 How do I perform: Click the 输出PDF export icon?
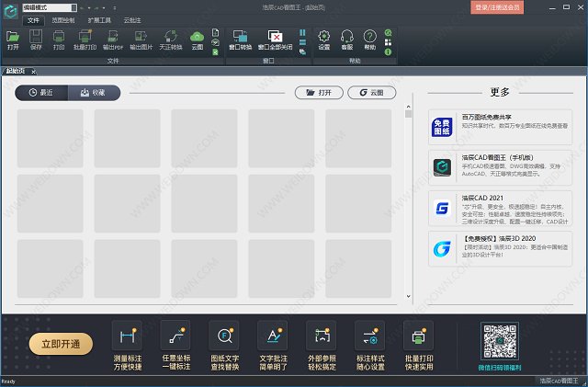pos(113,38)
